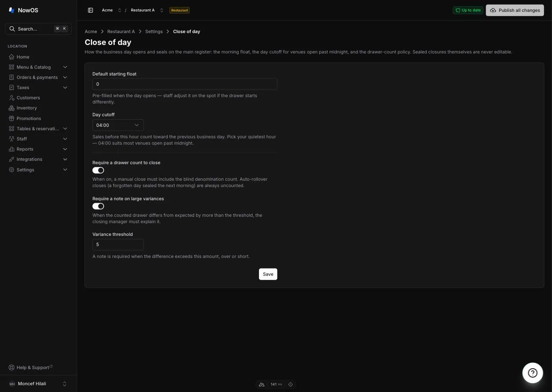The image size is (552, 392).
Task: Expand Menu & Catalog chevron
Action: pos(65,67)
